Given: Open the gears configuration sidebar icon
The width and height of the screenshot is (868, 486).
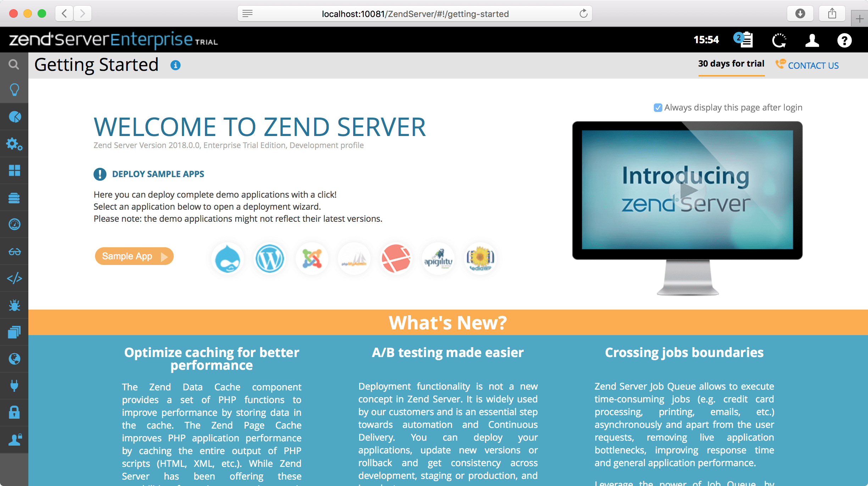Looking at the screenshot, I should [x=14, y=144].
